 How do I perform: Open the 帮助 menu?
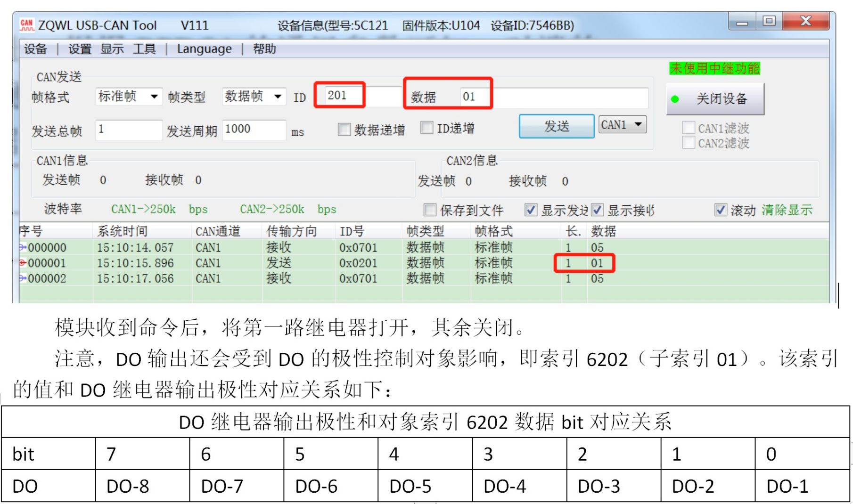click(264, 49)
